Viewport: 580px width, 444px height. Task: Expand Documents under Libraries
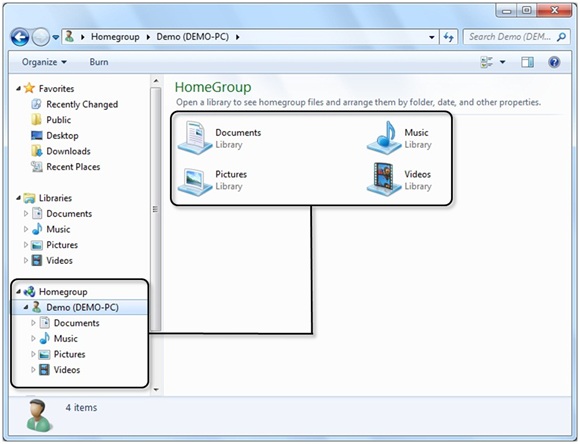[x=26, y=213]
